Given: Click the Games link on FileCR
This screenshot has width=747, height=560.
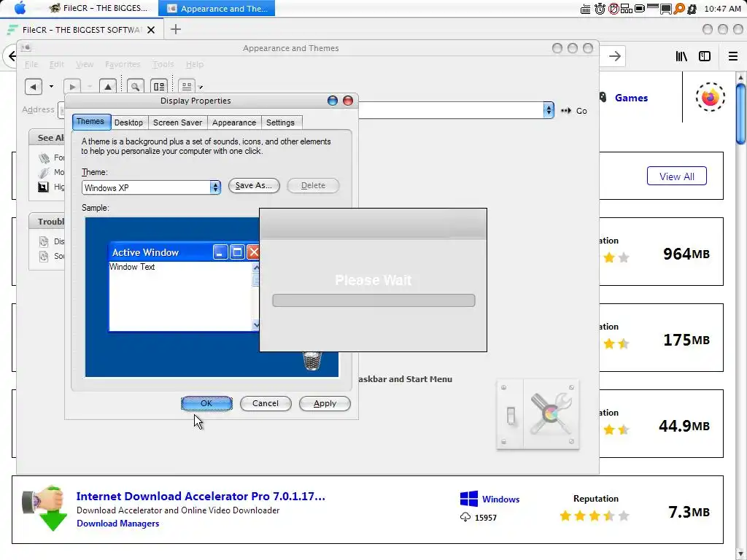Looking at the screenshot, I should coord(631,98).
